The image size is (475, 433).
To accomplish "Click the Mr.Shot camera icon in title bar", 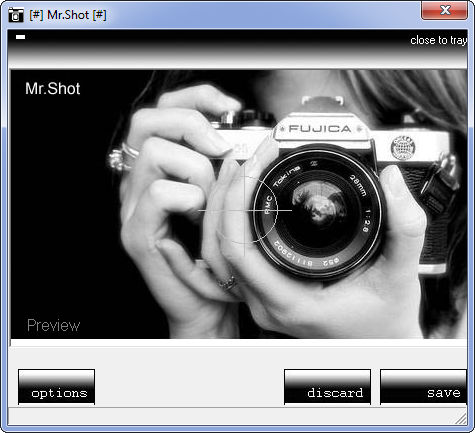I will 16,15.
